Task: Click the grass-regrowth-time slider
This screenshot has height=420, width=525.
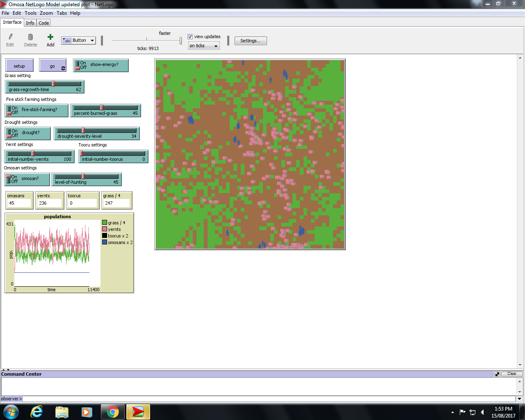Action: pos(45,87)
